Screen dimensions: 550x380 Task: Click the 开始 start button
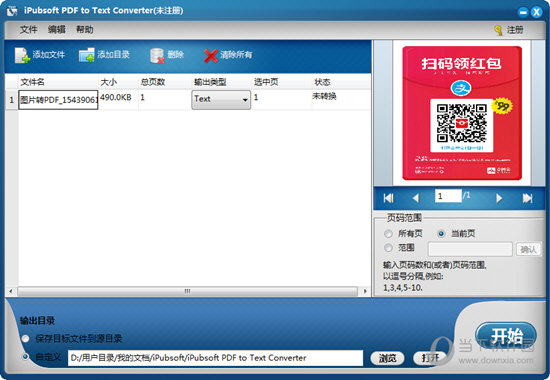(x=506, y=336)
